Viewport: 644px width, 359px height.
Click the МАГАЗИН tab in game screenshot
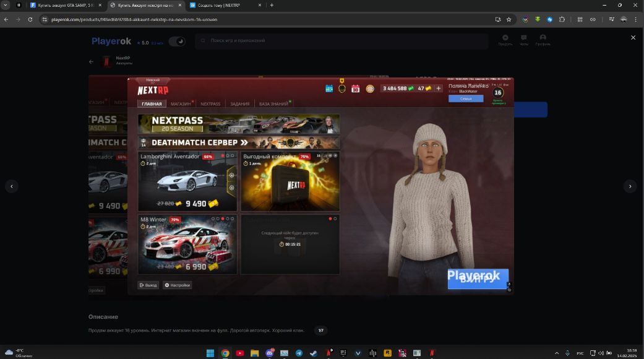tap(181, 104)
